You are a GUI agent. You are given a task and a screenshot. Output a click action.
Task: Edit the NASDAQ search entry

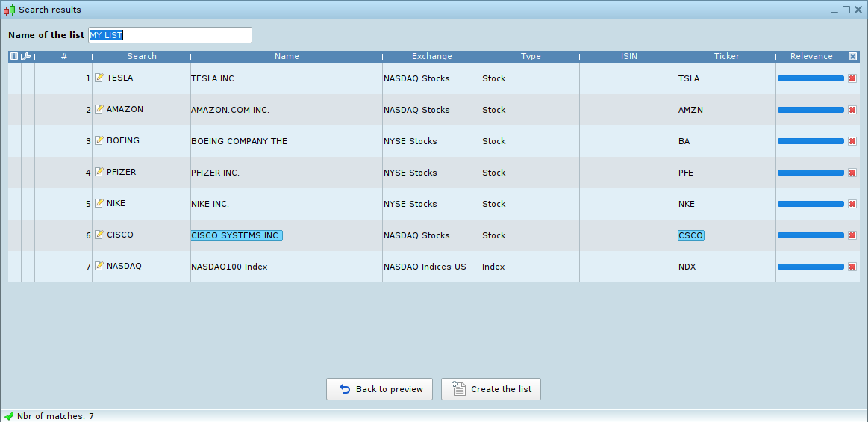[x=99, y=265]
